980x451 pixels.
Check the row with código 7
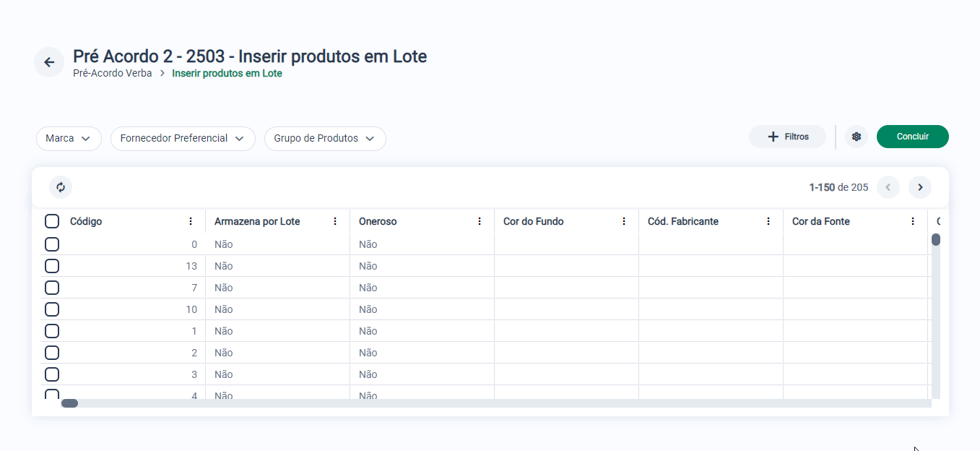(52, 288)
